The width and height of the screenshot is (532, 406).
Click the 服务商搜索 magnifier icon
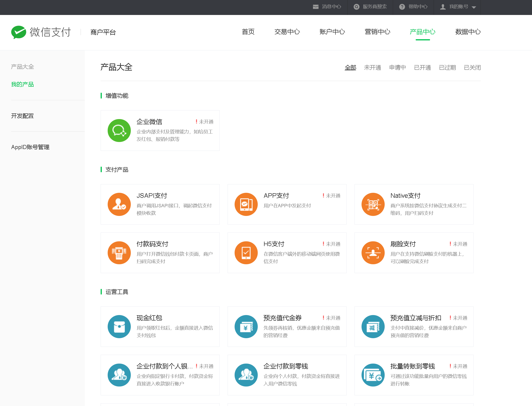(356, 7)
